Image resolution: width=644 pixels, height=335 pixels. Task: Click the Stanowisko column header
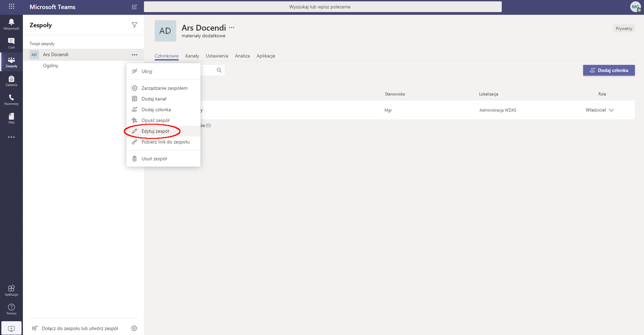[x=395, y=94]
